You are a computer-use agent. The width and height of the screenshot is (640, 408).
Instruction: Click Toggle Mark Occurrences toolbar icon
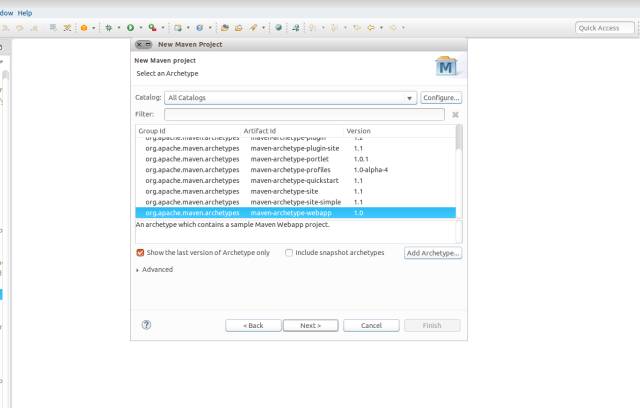click(67, 28)
